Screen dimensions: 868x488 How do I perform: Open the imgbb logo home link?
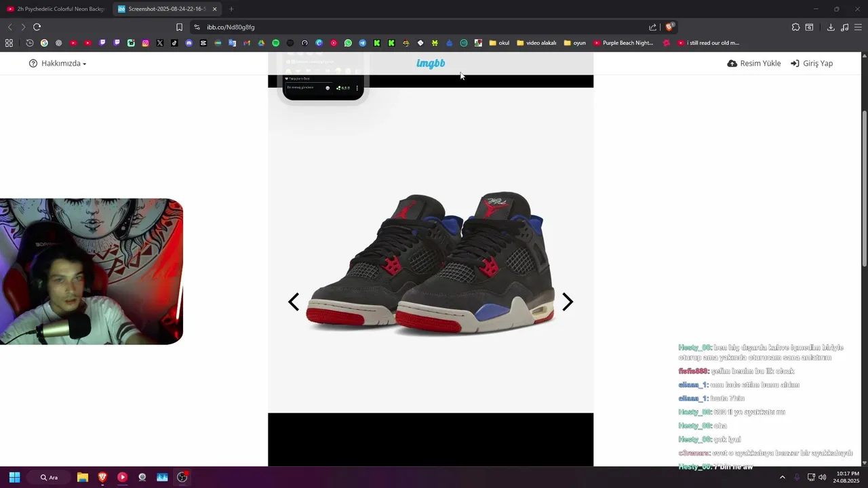pos(431,63)
